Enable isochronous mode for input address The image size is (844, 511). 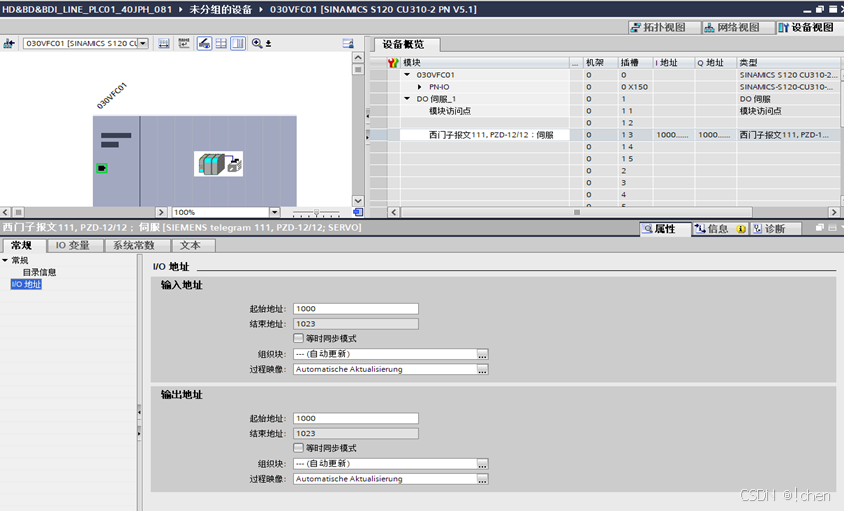299,338
